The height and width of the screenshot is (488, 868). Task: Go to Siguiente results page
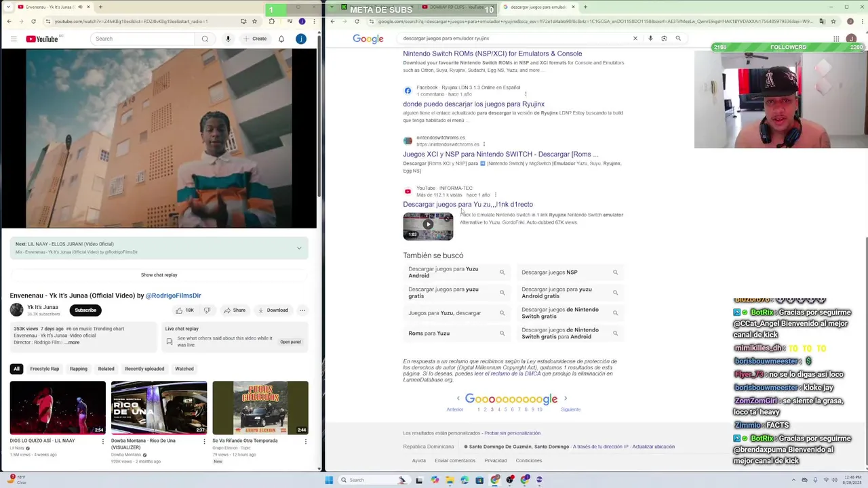(x=570, y=409)
